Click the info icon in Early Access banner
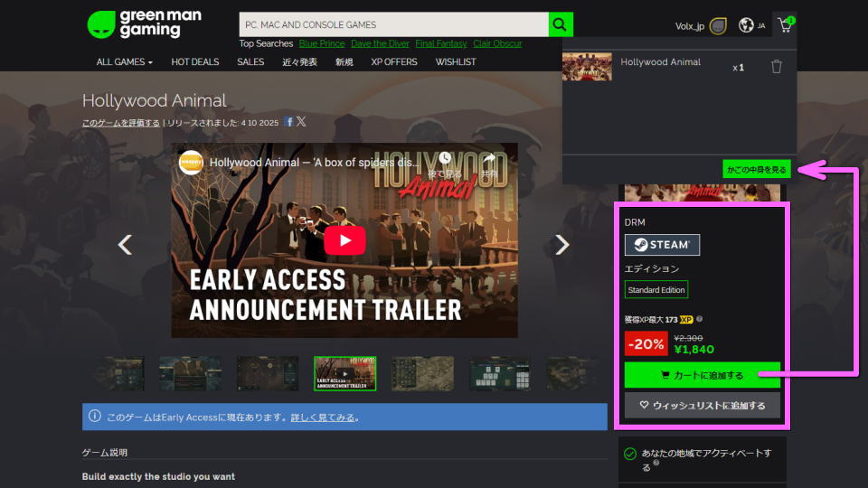Image resolution: width=868 pixels, height=488 pixels. tap(95, 416)
